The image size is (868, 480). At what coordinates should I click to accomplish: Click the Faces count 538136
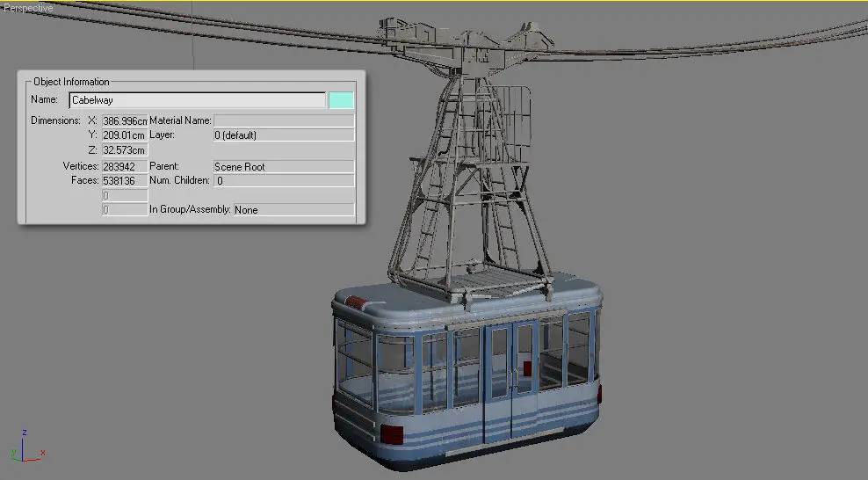pyautogui.click(x=125, y=180)
